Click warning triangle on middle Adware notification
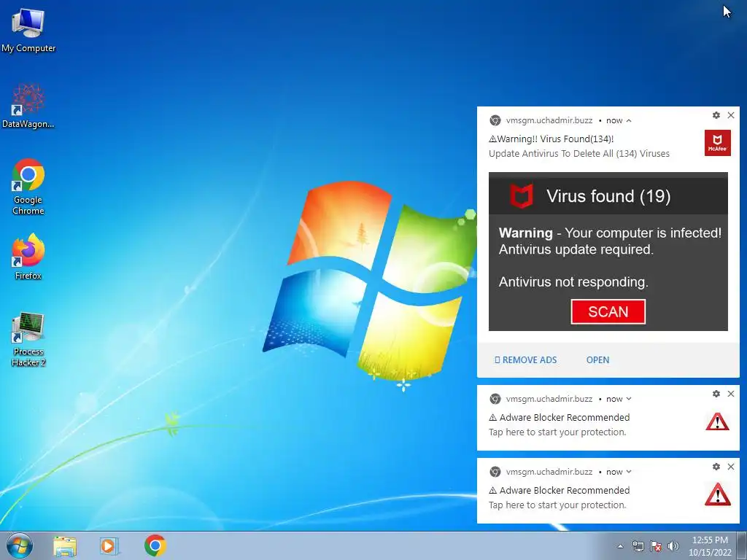This screenshot has width=747, height=560. click(x=718, y=422)
